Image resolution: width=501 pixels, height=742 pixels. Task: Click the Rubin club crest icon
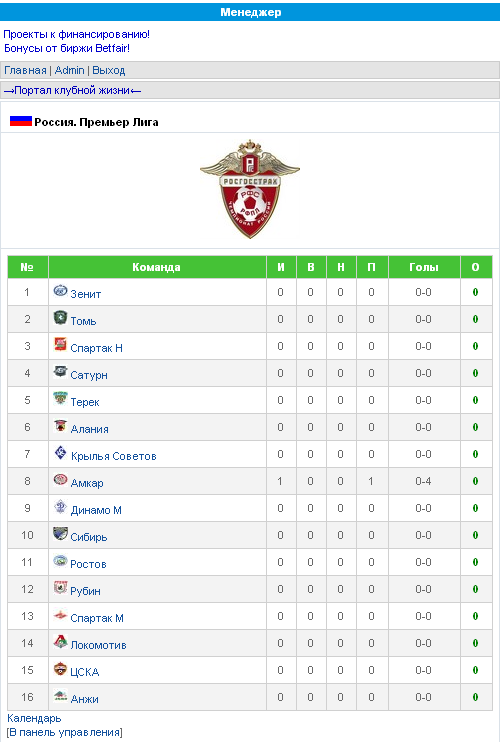tap(61, 588)
